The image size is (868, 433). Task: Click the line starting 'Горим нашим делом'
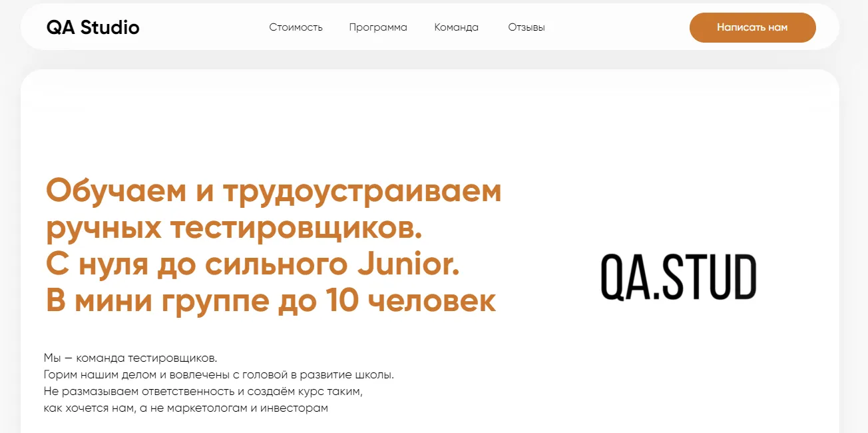tap(218, 374)
